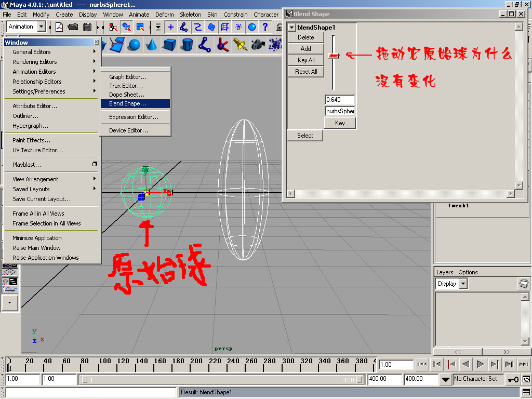Expand General Editors submenu

click(52, 52)
